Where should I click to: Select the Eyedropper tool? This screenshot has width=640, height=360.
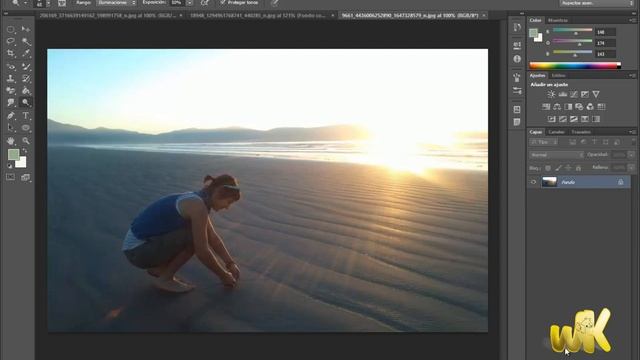26,53
